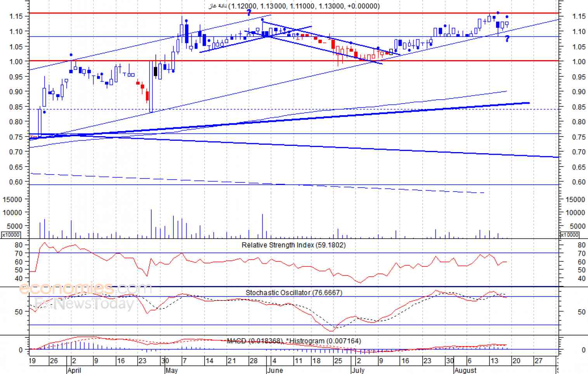
Task: Click the blue question mark below the mid-August candles
Action: tap(507, 38)
